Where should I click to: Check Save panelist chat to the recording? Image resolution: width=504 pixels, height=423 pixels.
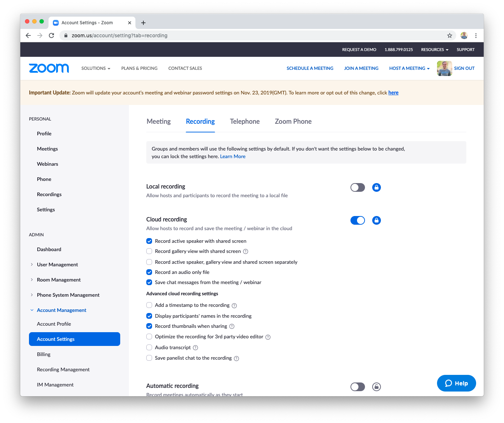149,358
